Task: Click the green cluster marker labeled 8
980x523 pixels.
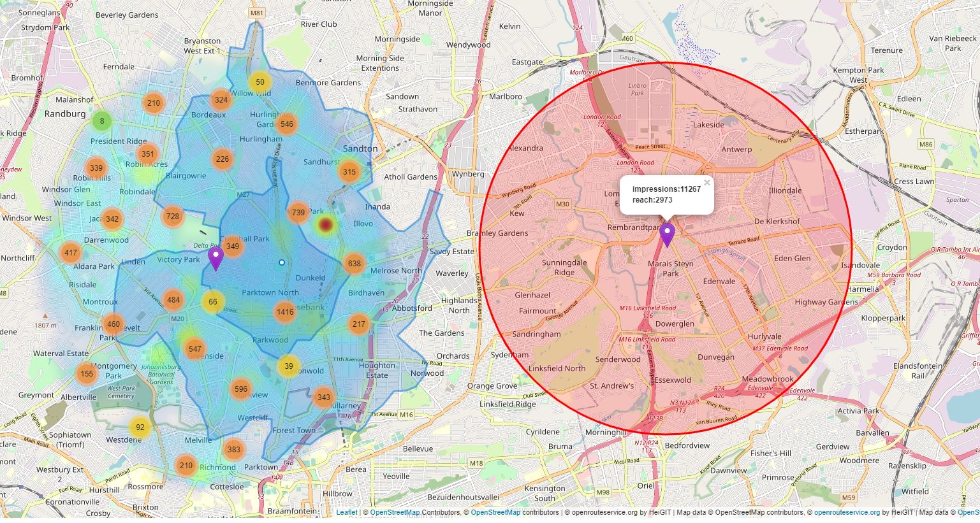Action: (102, 120)
